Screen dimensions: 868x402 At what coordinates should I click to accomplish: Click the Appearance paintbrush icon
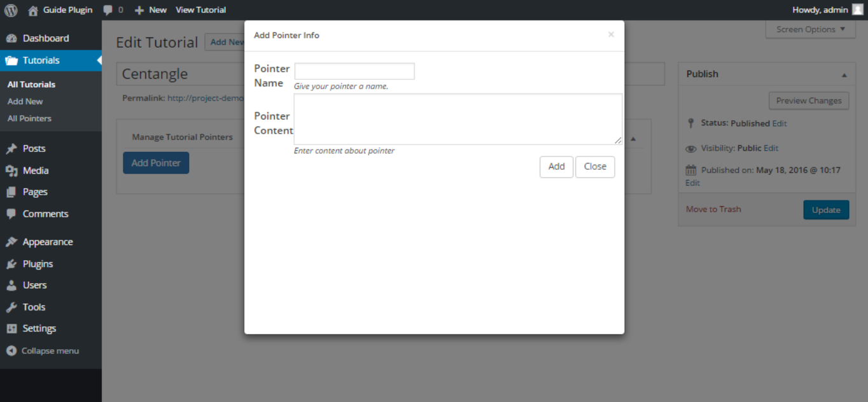coord(11,242)
